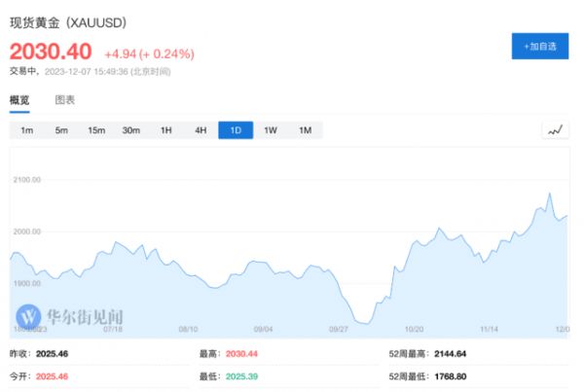
Task: Click the 2100.00 y-axis gridline label
Action: (26, 180)
